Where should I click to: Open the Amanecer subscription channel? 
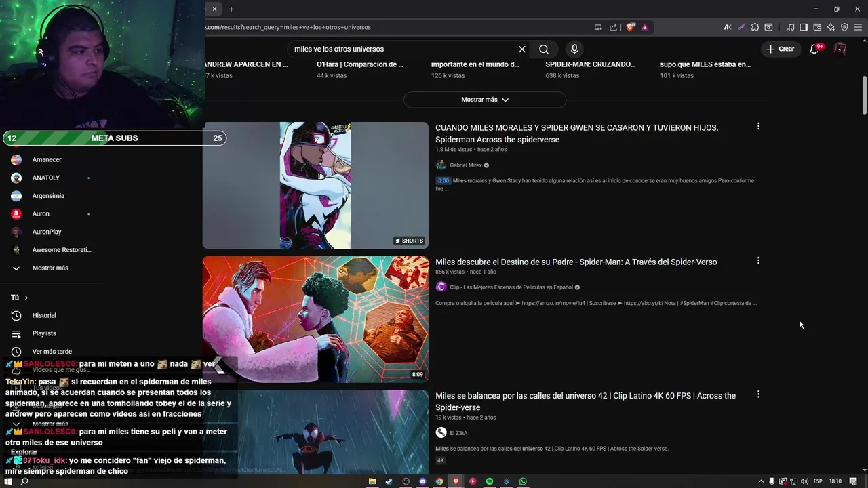click(x=47, y=159)
